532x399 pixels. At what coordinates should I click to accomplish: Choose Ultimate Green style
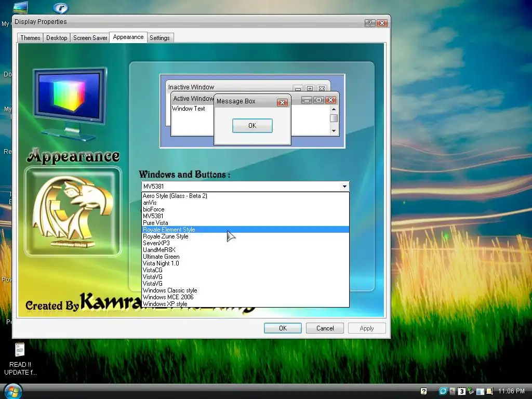(x=245, y=257)
